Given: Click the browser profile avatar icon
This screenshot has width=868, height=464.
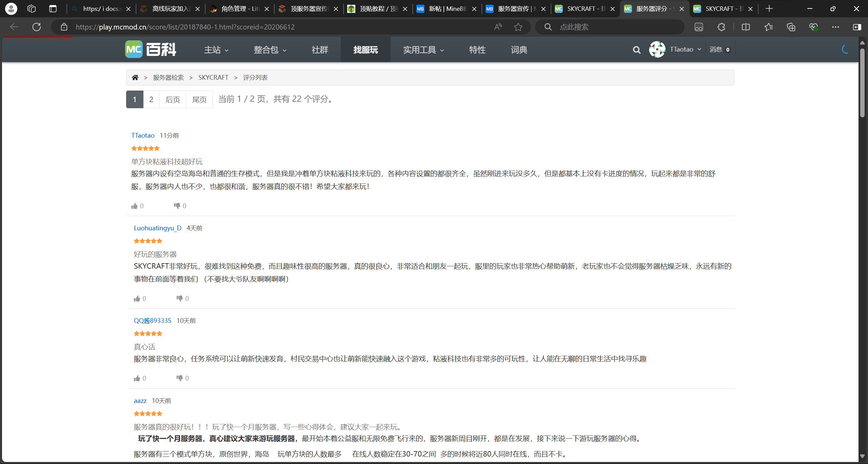Looking at the screenshot, I should 11,8.
